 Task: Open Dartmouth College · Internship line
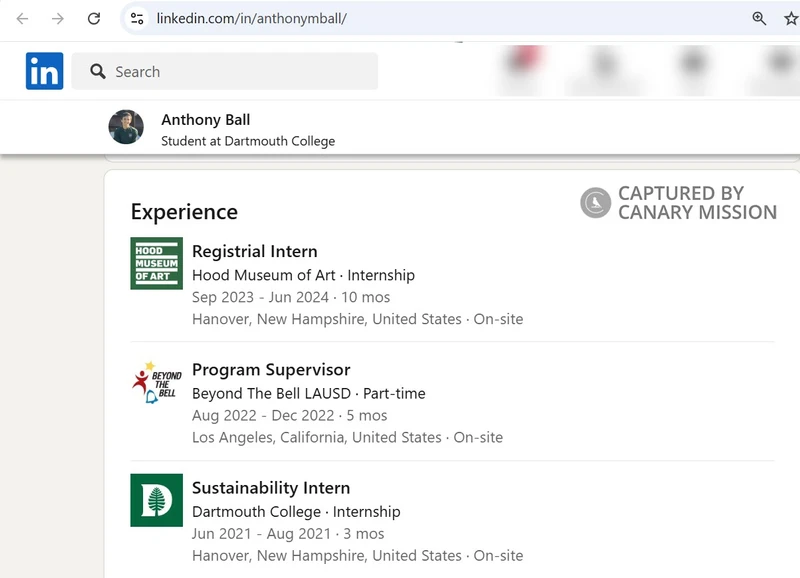[296, 512]
